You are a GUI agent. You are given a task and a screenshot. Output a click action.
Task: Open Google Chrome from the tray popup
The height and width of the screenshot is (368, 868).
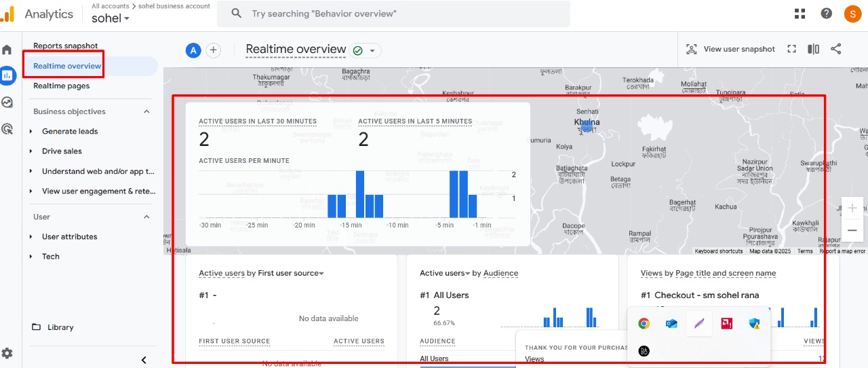[644, 324]
